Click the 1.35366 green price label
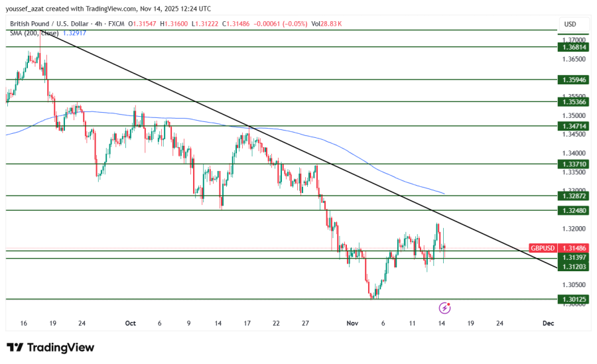The height and width of the screenshot is (364, 597). tap(574, 102)
